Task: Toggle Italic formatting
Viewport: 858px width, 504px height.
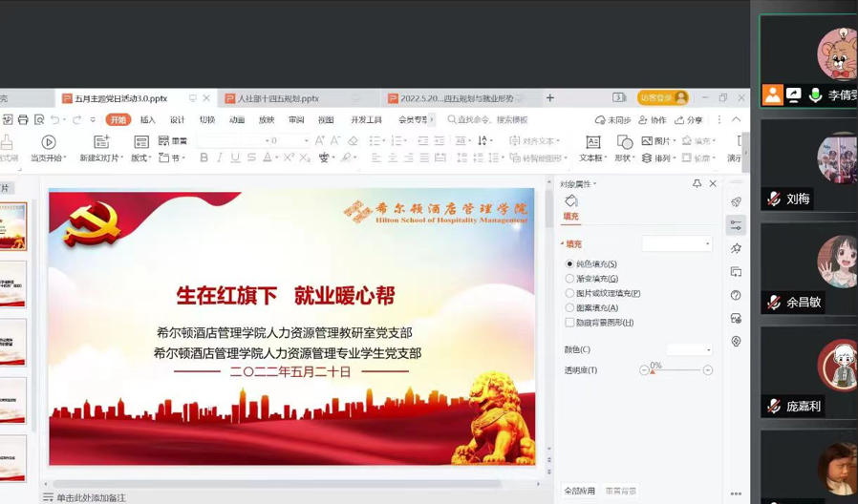Action: pyautogui.click(x=220, y=157)
